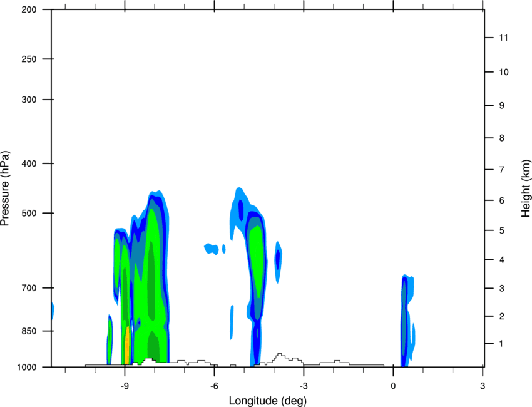This screenshot has width=532, height=407.
Task: Click the orange contour core near -9 longitude
Action: click(x=127, y=346)
